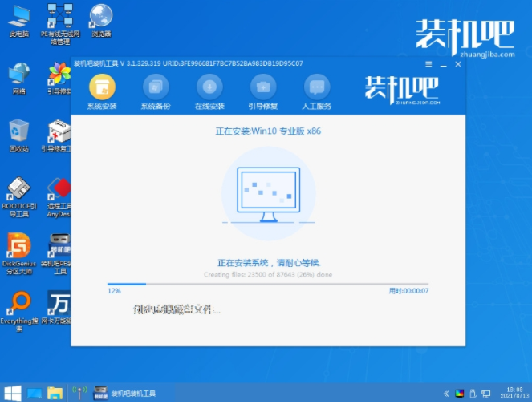
Task: Open the 浏览器 desktop shortcut
Action: [x=101, y=21]
